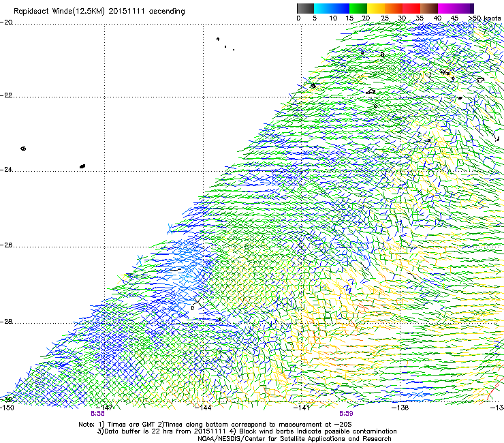The width and height of the screenshot is (504, 443).
Task: Click the -26 latitude axis label
Action: [6, 245]
